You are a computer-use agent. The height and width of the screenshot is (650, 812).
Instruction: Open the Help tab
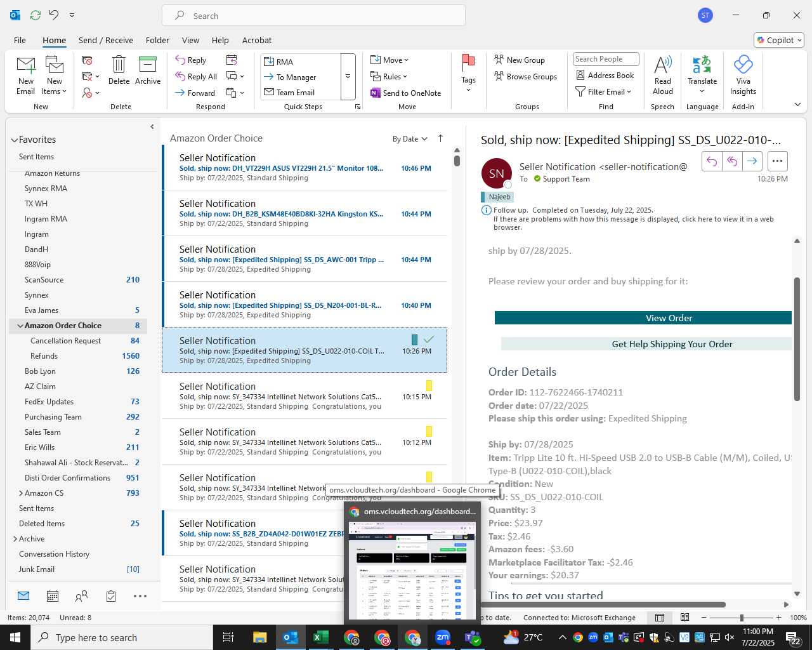[x=220, y=40]
